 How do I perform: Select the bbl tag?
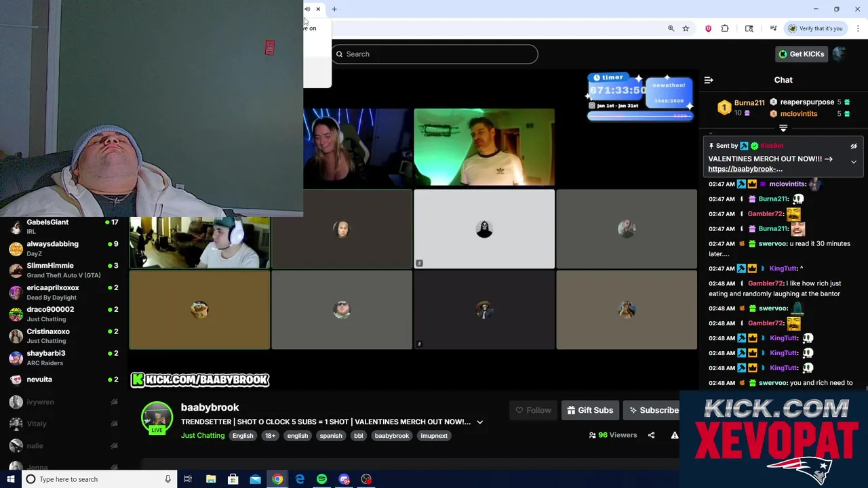point(358,436)
